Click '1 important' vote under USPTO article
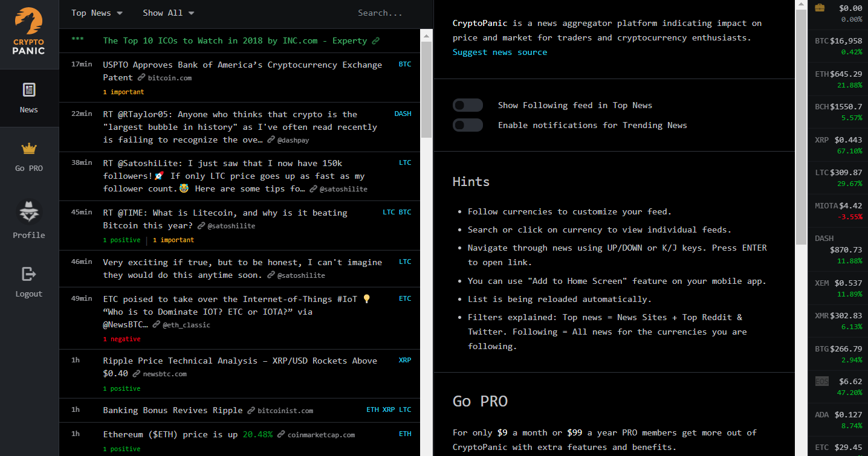 point(123,92)
